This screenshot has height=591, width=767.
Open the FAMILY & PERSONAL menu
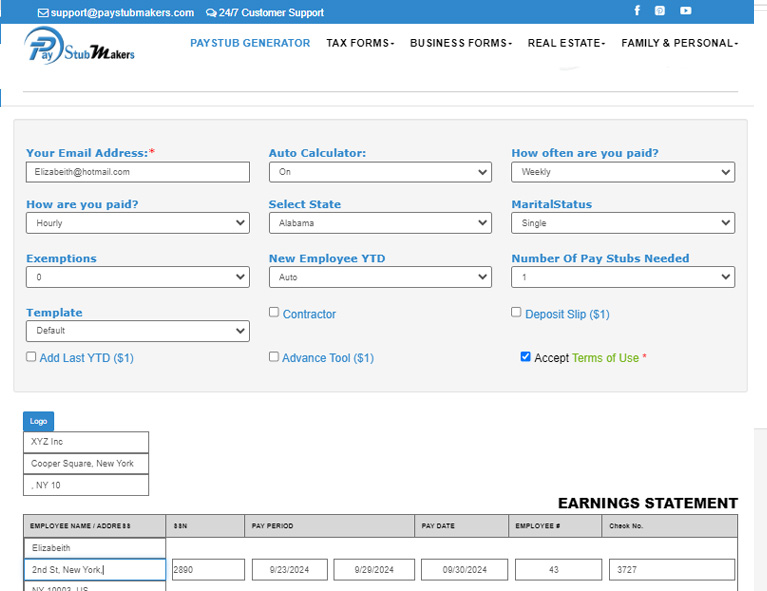coord(679,43)
